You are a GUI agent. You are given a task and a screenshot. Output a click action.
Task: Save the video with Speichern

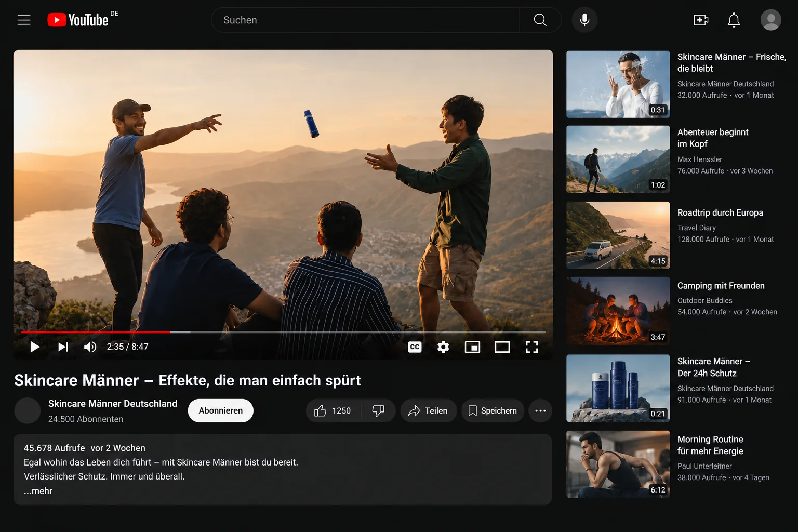[493, 410]
